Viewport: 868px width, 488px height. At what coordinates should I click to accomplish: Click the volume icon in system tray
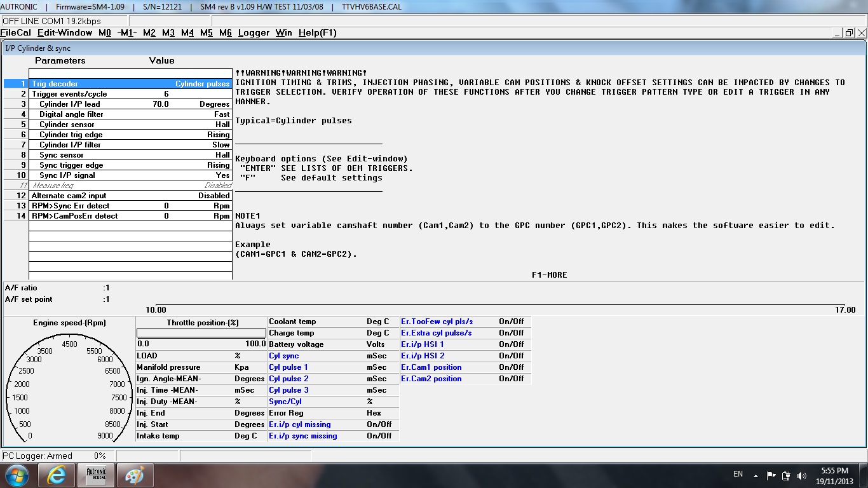802,475
